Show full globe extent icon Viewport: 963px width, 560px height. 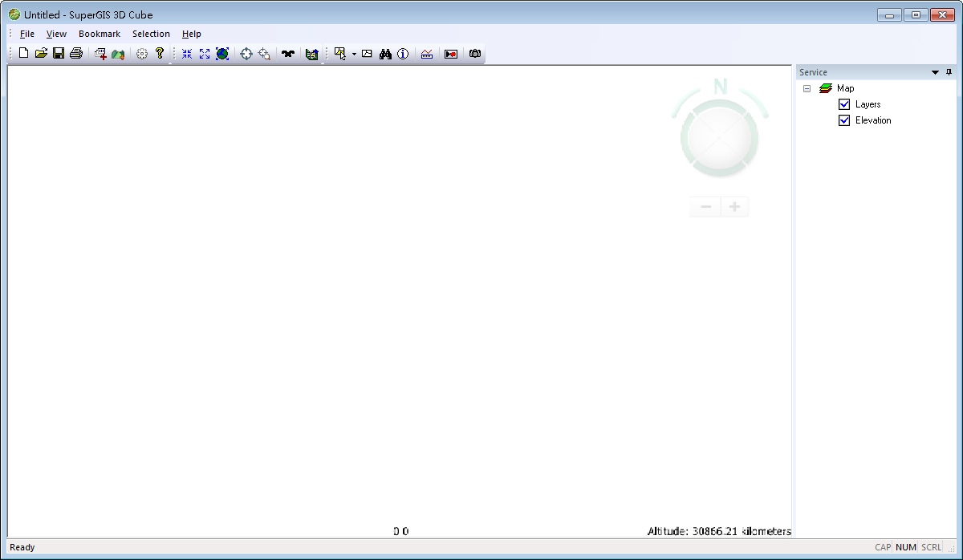[222, 54]
